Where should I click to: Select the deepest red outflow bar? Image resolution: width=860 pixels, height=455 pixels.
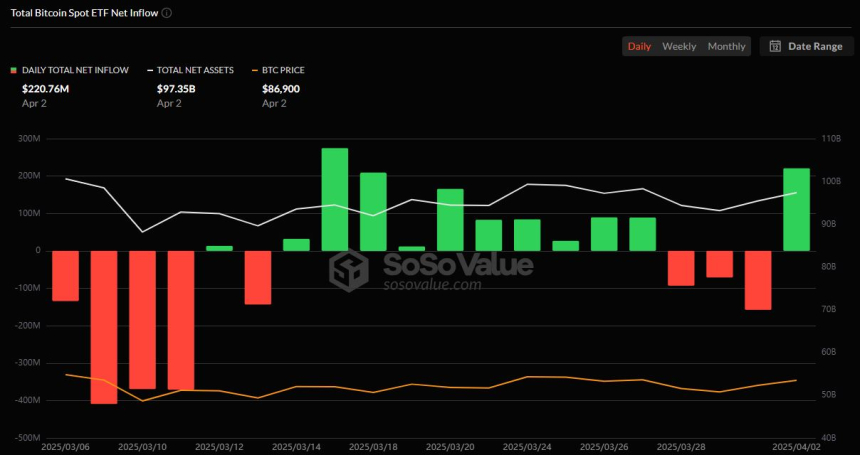(x=104, y=327)
